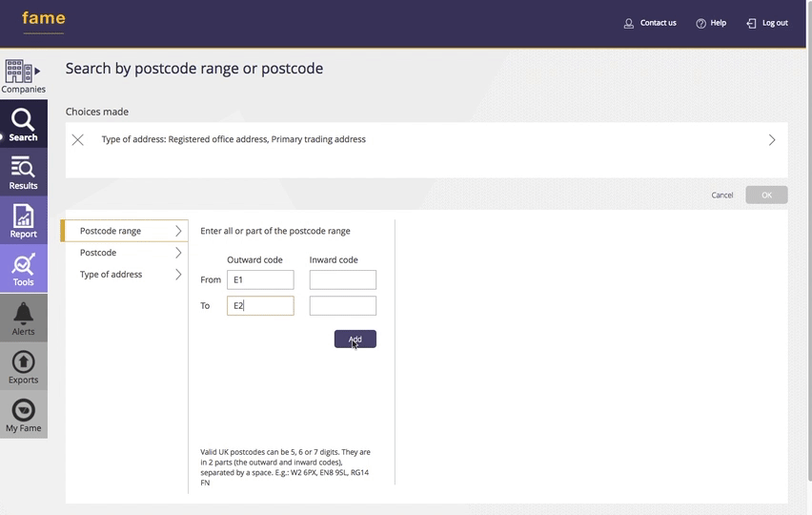
Task: Open the Tools sidebar icon
Action: 23,270
